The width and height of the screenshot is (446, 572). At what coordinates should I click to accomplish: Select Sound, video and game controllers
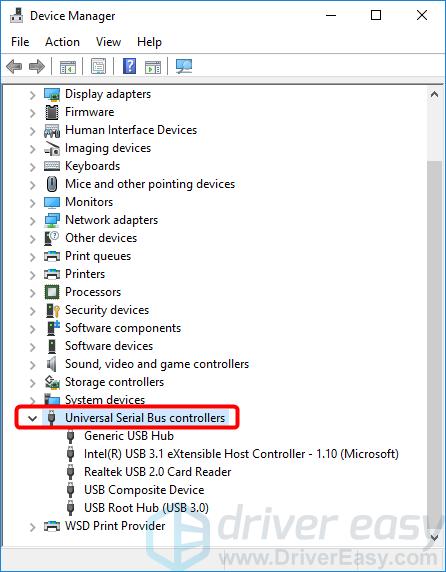157,364
